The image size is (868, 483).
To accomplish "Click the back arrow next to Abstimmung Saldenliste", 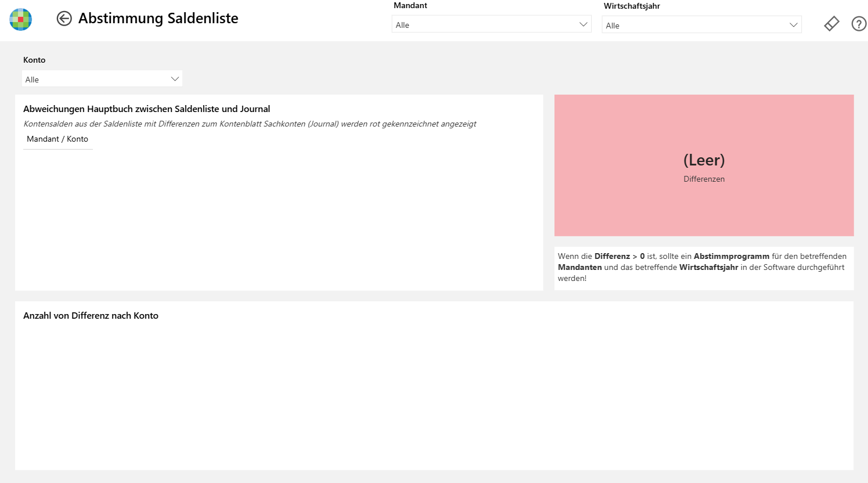I will (x=64, y=19).
